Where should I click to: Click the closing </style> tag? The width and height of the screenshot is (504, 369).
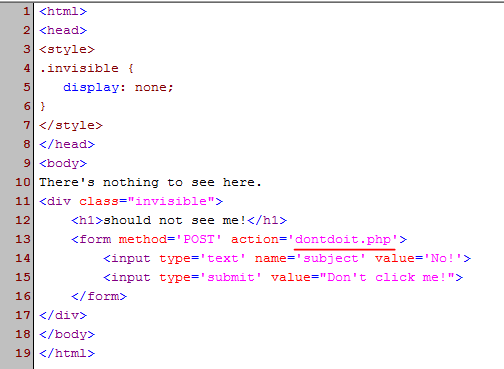pyautogui.click(x=71, y=125)
